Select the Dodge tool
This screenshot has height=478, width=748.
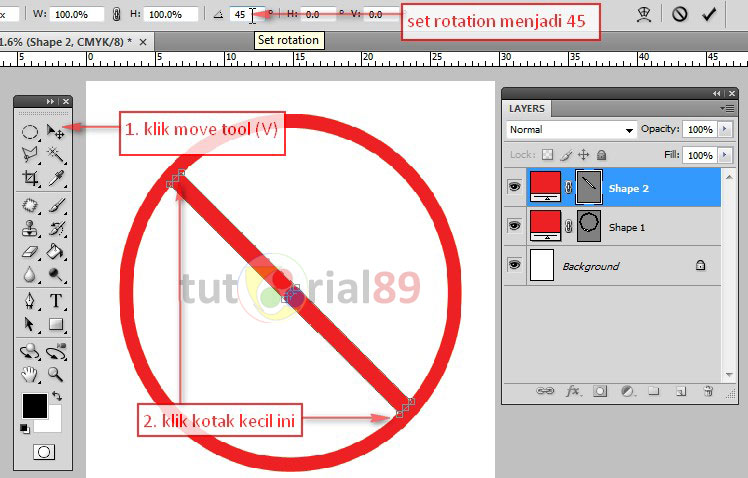coord(55,274)
